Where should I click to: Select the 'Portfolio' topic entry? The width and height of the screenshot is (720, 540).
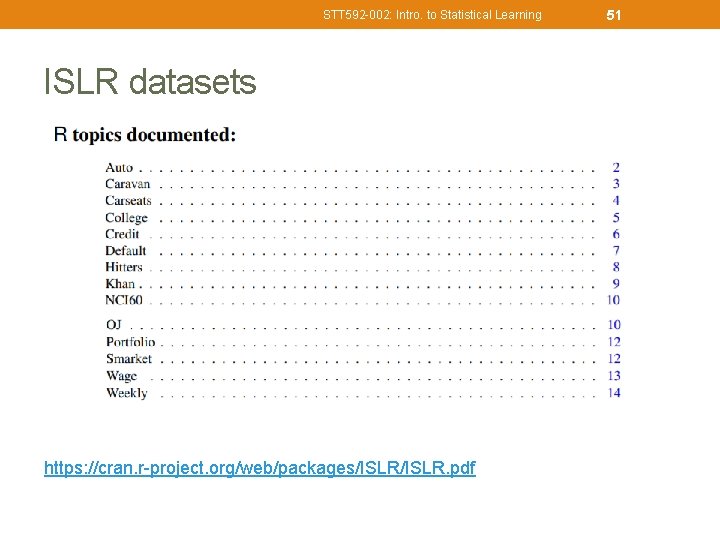pos(131,342)
